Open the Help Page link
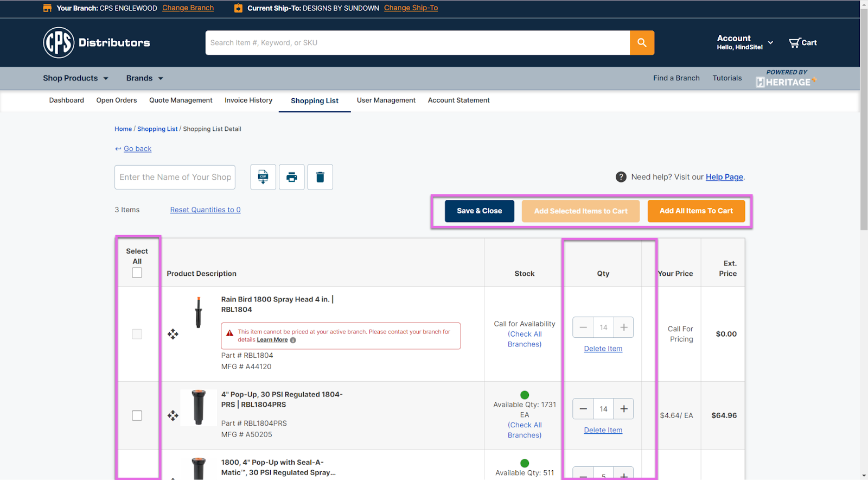 click(724, 177)
